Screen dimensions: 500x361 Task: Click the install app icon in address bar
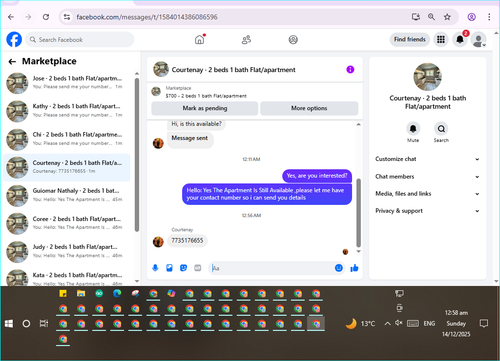coord(416,17)
